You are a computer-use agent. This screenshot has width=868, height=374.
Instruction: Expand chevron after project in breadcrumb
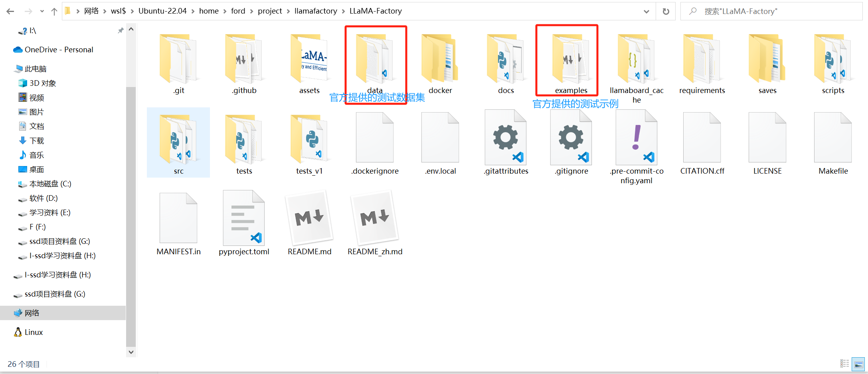click(288, 11)
